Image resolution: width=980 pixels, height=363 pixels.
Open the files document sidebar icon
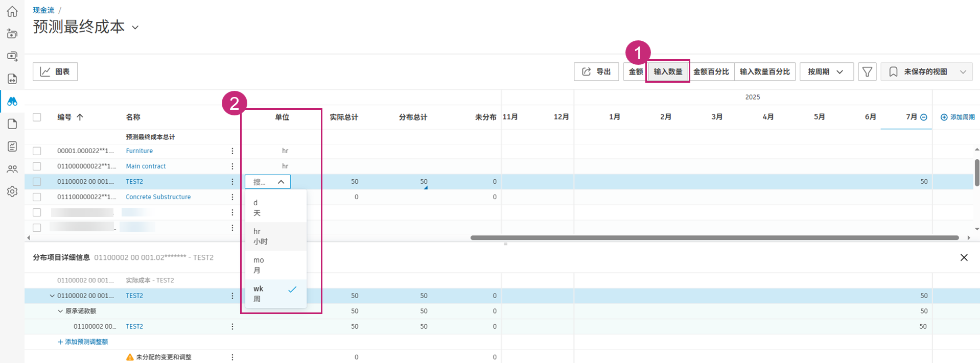[12, 124]
